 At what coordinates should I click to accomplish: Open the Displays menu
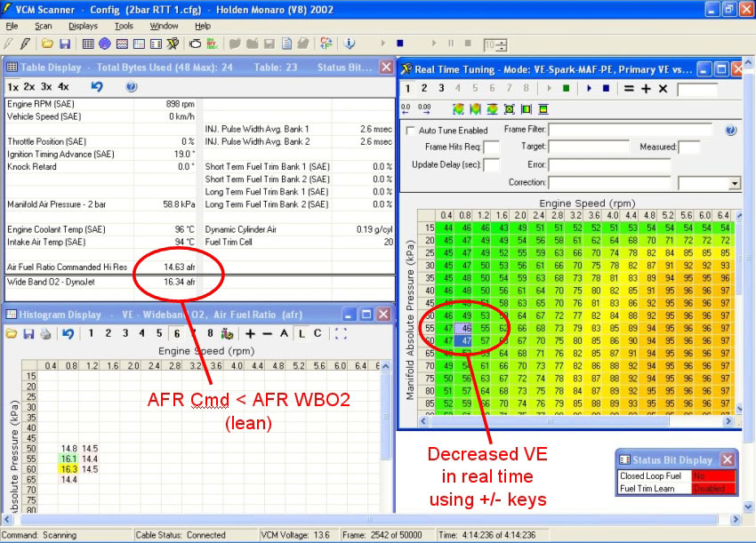[x=83, y=26]
